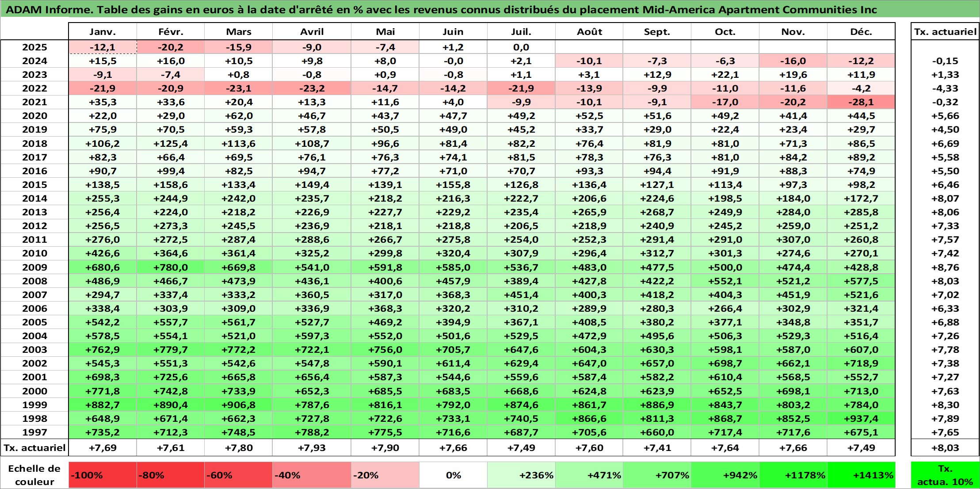Screen dimensions: 980x489
Task: Click the +22,1 cell in the 2023 row
Action: click(x=725, y=75)
